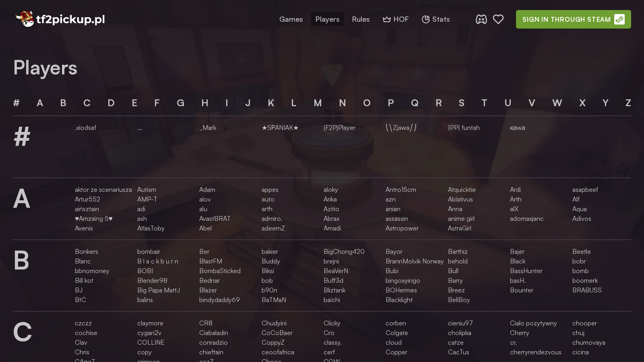This screenshot has width=644, height=362.
Task: Open player profile for ★SPANIAK★
Action: click(280, 128)
